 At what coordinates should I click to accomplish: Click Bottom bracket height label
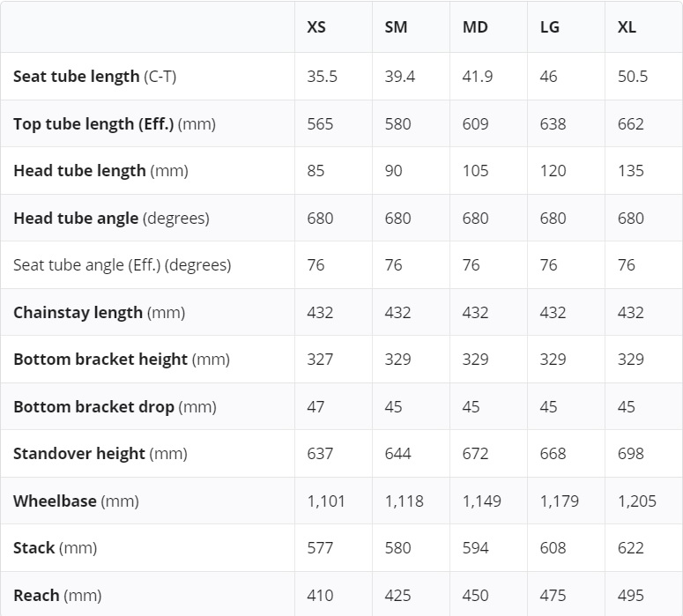click(121, 360)
